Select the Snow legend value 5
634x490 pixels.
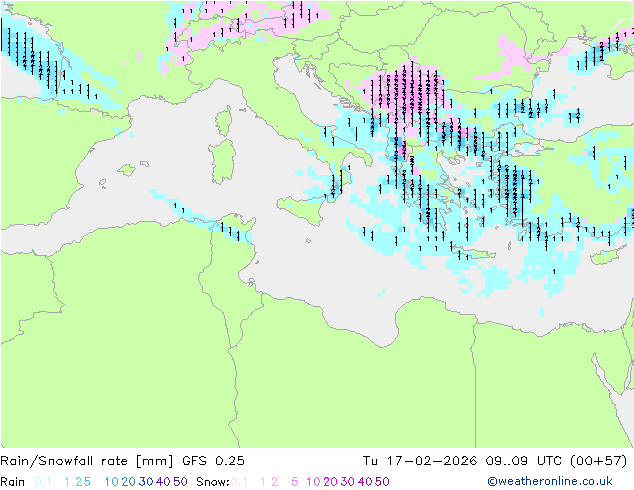click(x=295, y=482)
